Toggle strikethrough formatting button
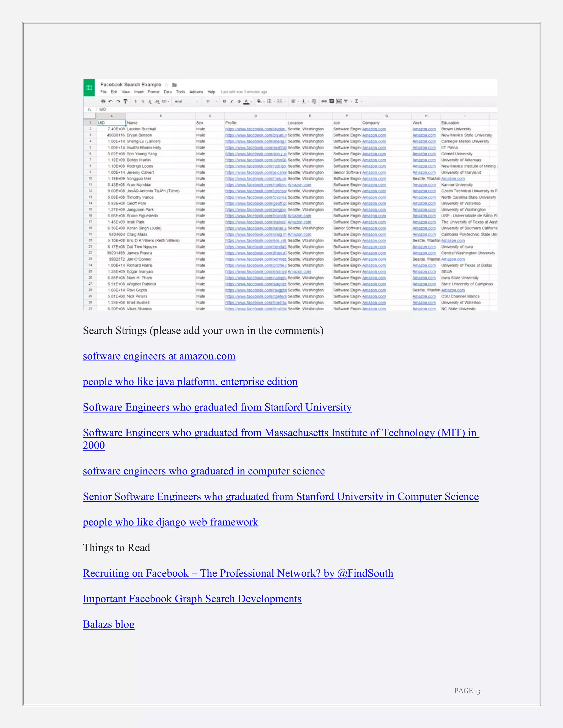Image resolution: width=563 pixels, height=728 pixels. [239, 101]
